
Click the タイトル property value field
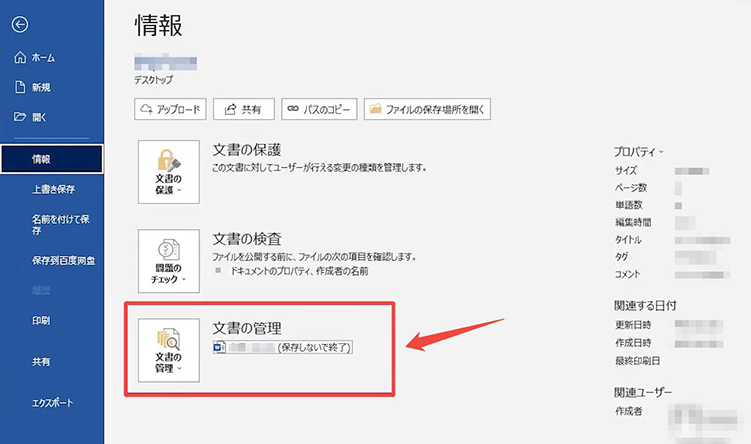click(x=702, y=240)
